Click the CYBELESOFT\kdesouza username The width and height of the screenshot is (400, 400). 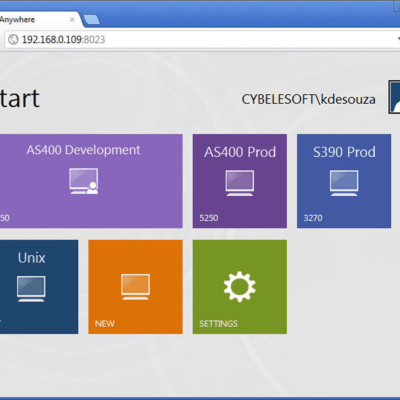coord(308,99)
